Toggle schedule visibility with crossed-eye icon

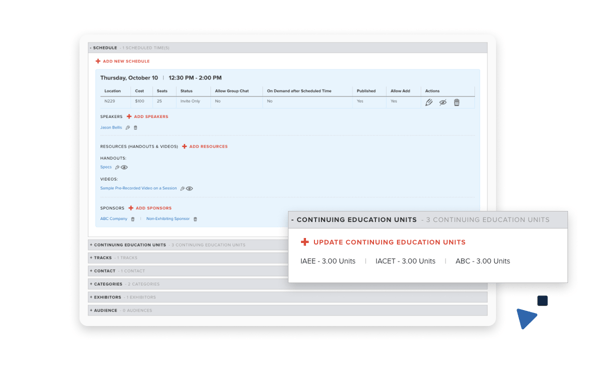click(443, 103)
